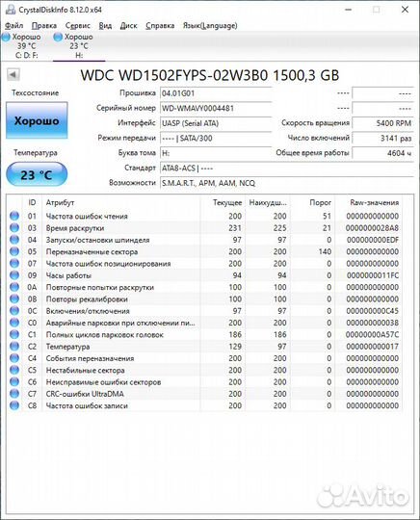Screen dimensions: 420x520
Task: Open the Язык(Language) menu
Action: [210, 26]
